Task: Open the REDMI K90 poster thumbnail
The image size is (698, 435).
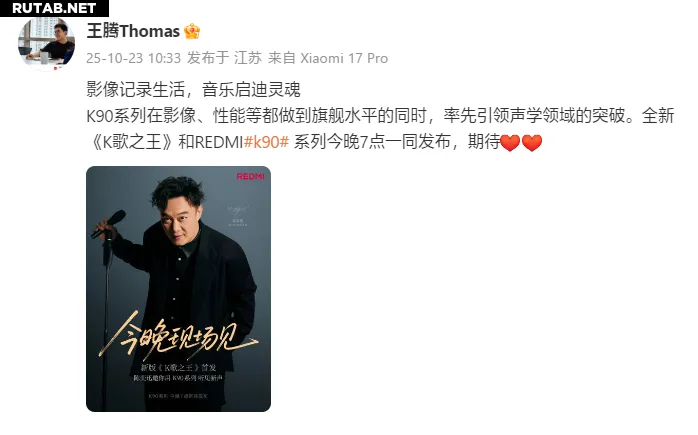Action: (x=179, y=289)
